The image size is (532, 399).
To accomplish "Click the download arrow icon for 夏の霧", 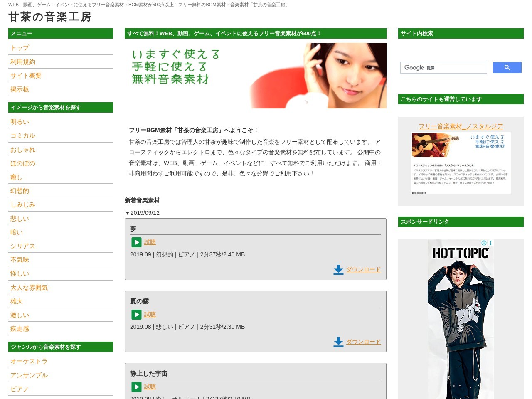I will click(338, 342).
